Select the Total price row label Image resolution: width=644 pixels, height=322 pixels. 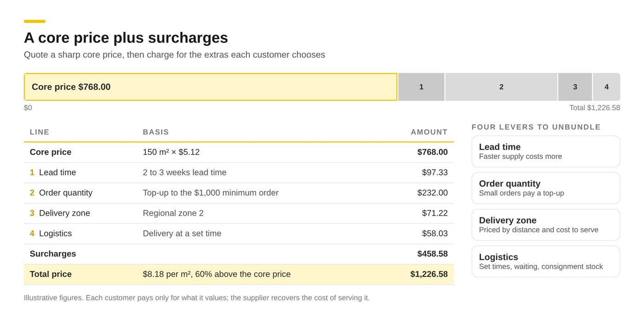51,274
